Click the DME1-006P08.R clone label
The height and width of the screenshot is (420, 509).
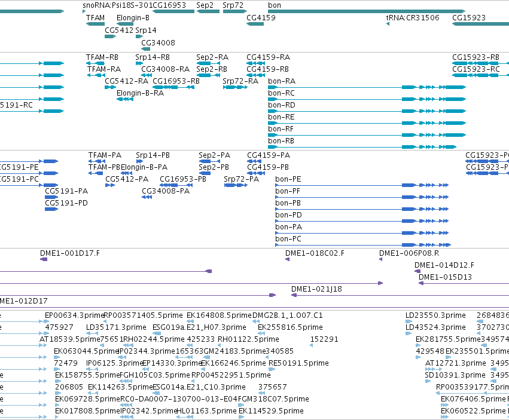click(x=409, y=254)
